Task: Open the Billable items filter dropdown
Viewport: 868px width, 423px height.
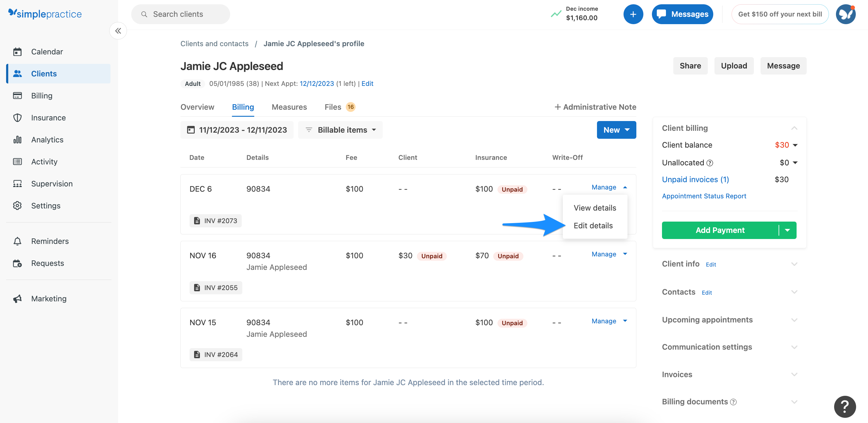Action: click(340, 130)
